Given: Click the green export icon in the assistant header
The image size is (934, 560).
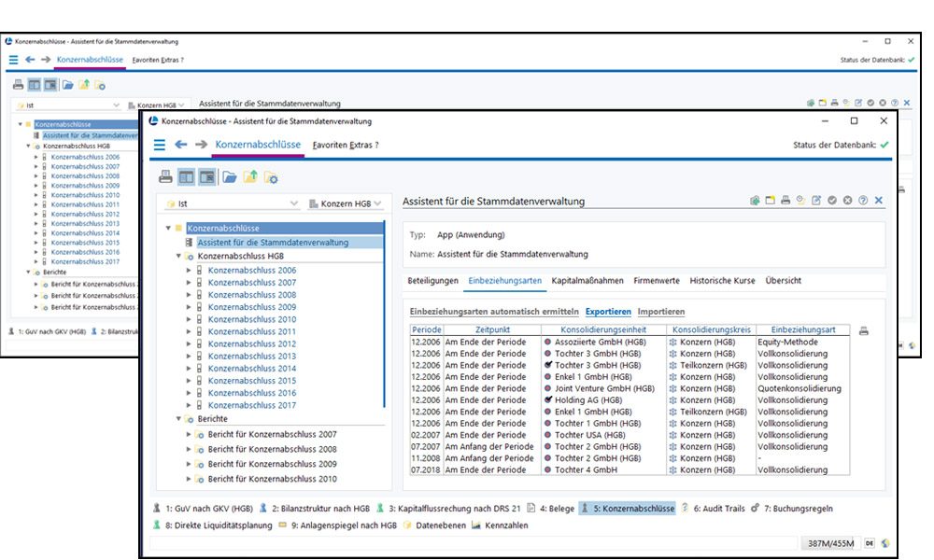Looking at the screenshot, I should click(755, 201).
